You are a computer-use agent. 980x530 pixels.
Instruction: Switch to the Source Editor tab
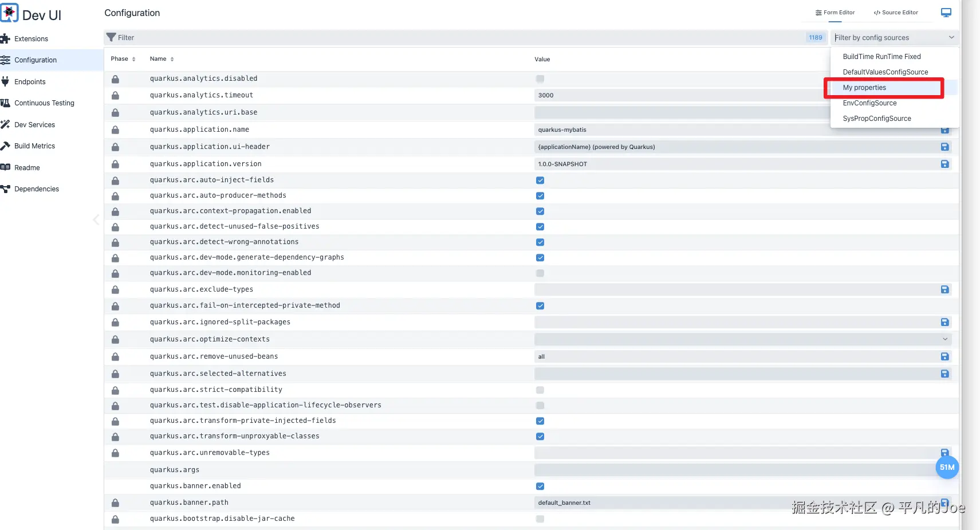click(x=896, y=13)
